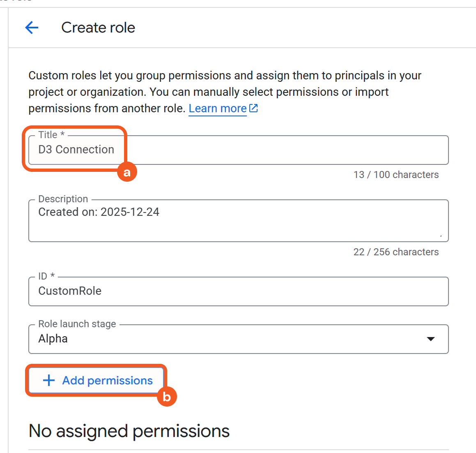Select the Alpha launch stage value
476x453 pixels.
pyautogui.click(x=53, y=339)
